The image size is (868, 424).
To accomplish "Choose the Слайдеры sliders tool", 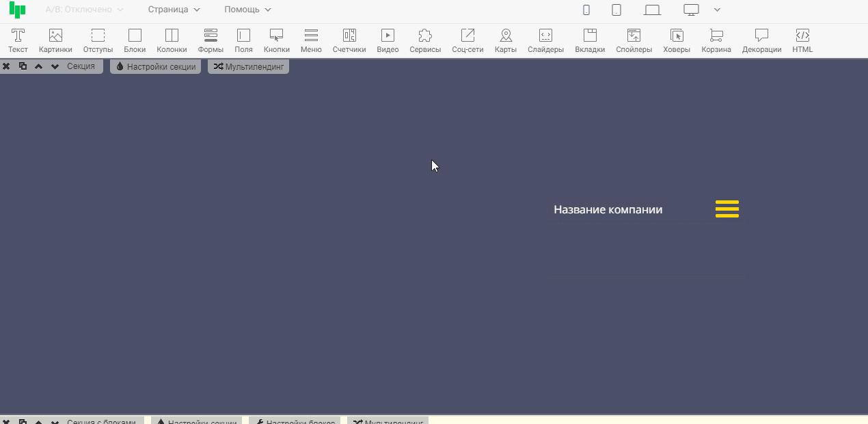I will click(545, 41).
